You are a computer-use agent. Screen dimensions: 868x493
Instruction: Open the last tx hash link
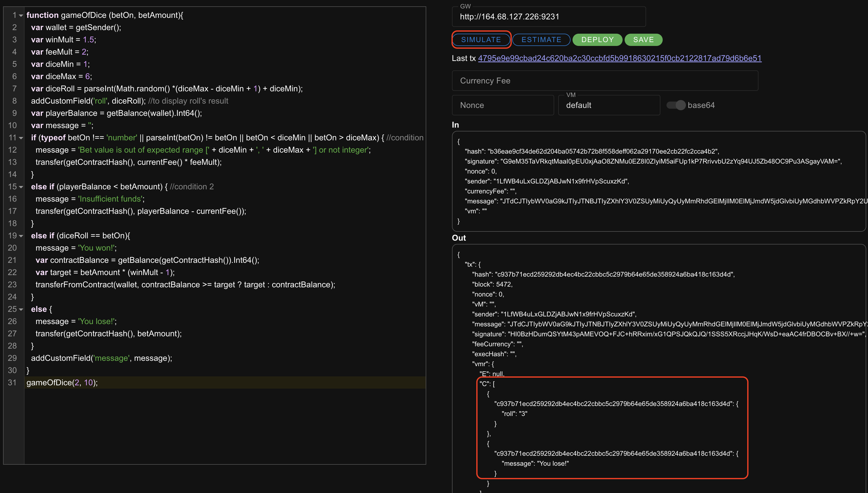(x=620, y=58)
